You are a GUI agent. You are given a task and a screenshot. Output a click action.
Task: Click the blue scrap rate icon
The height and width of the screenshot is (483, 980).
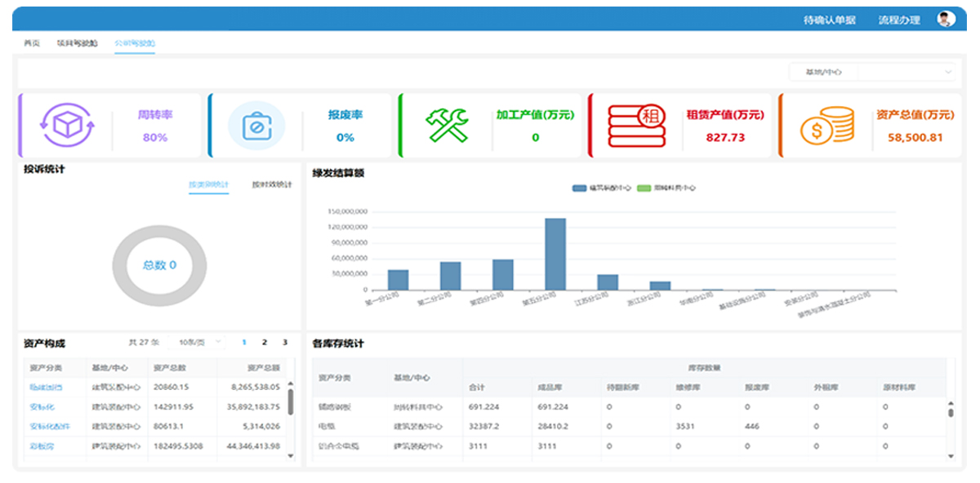[256, 126]
